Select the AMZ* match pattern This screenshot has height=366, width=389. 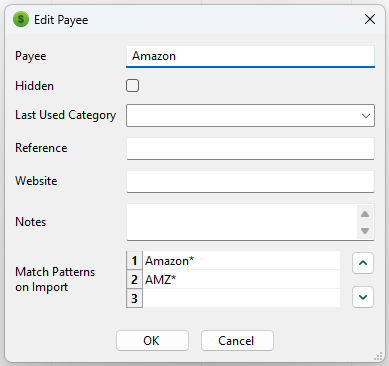click(x=241, y=279)
